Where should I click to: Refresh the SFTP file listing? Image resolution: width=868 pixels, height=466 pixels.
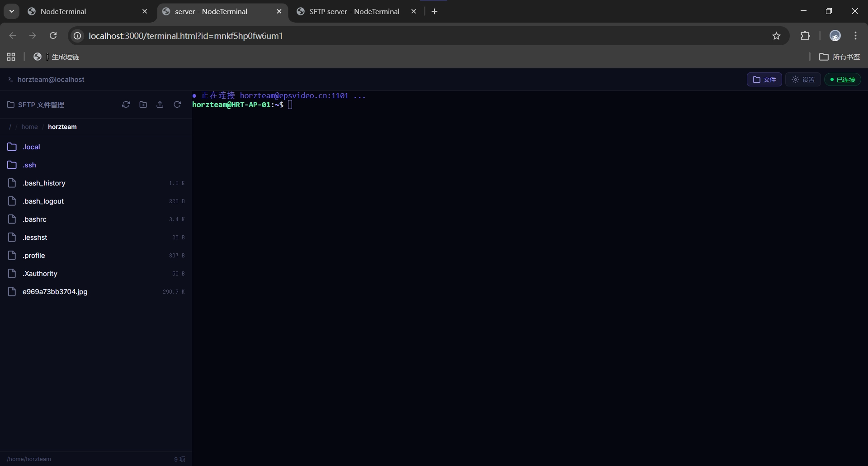click(177, 105)
